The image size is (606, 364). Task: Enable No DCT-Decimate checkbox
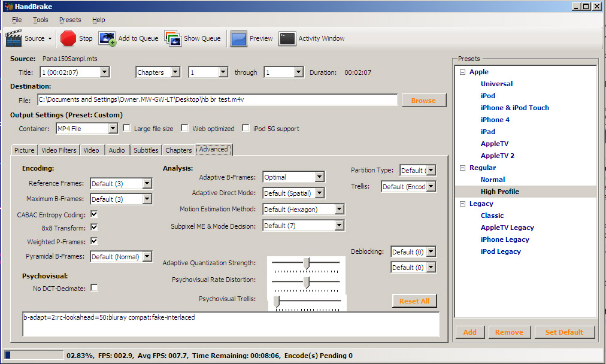[94, 288]
